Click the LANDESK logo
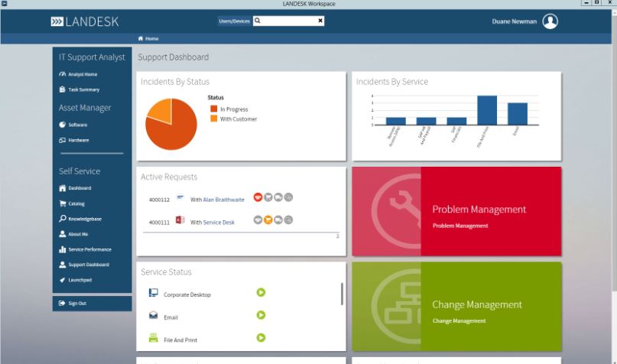The width and height of the screenshot is (617, 364). tap(85, 21)
